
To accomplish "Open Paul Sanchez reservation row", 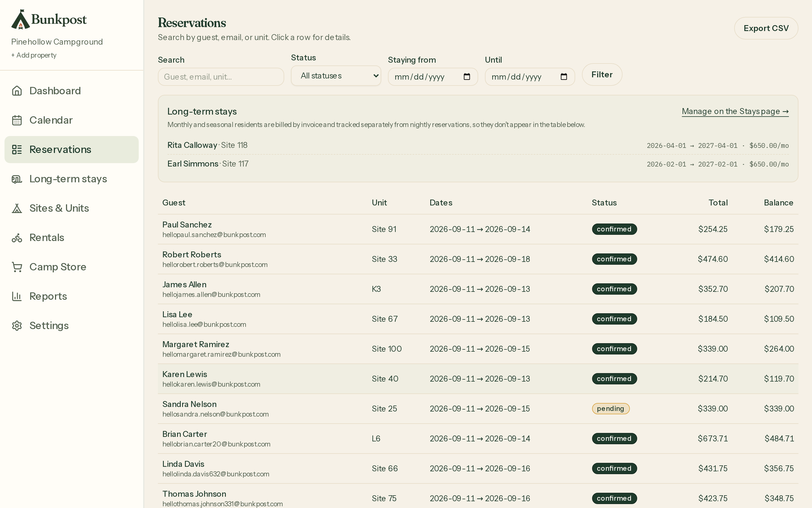I will pos(478,229).
